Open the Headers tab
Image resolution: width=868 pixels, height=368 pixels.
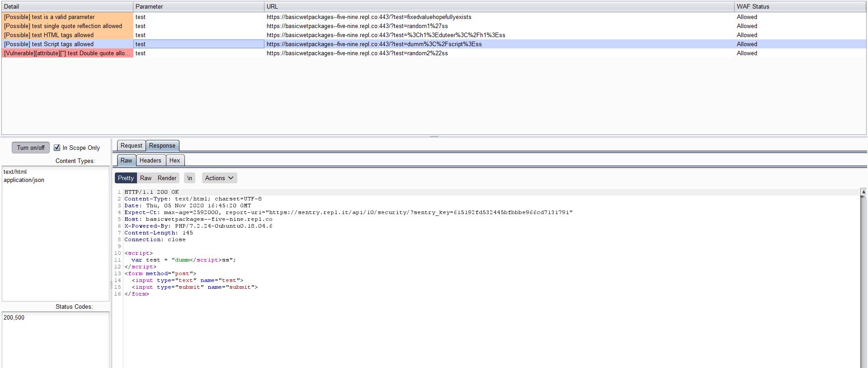point(151,160)
